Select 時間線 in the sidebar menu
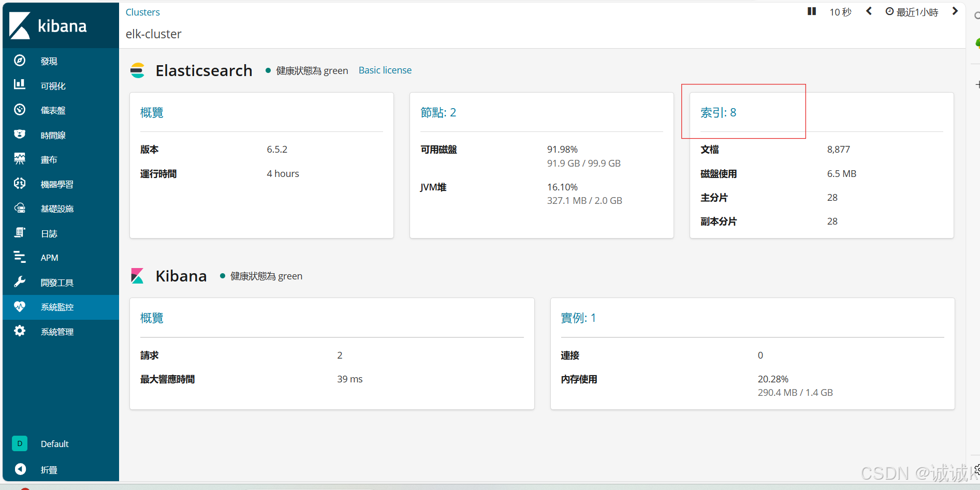 click(x=53, y=135)
